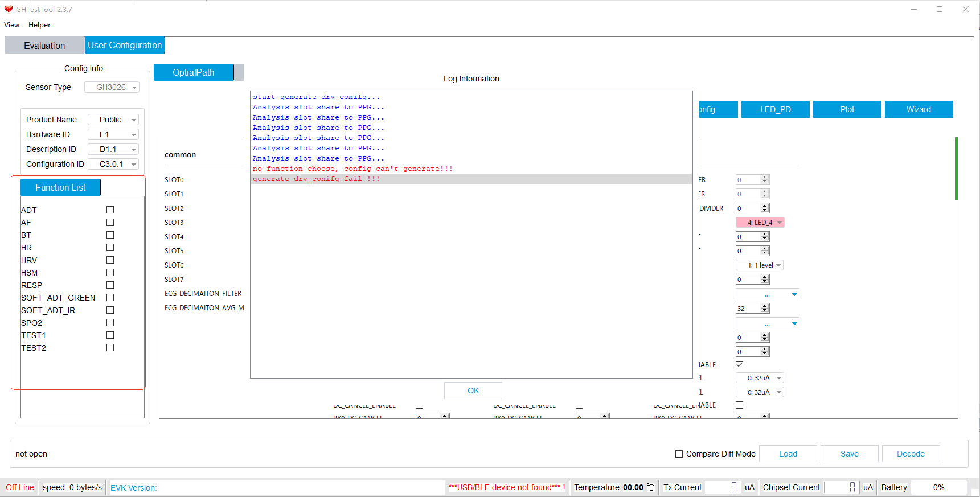Enable the TEST2 function checkbox
Viewport: 980px width, 497px height.
click(110, 348)
